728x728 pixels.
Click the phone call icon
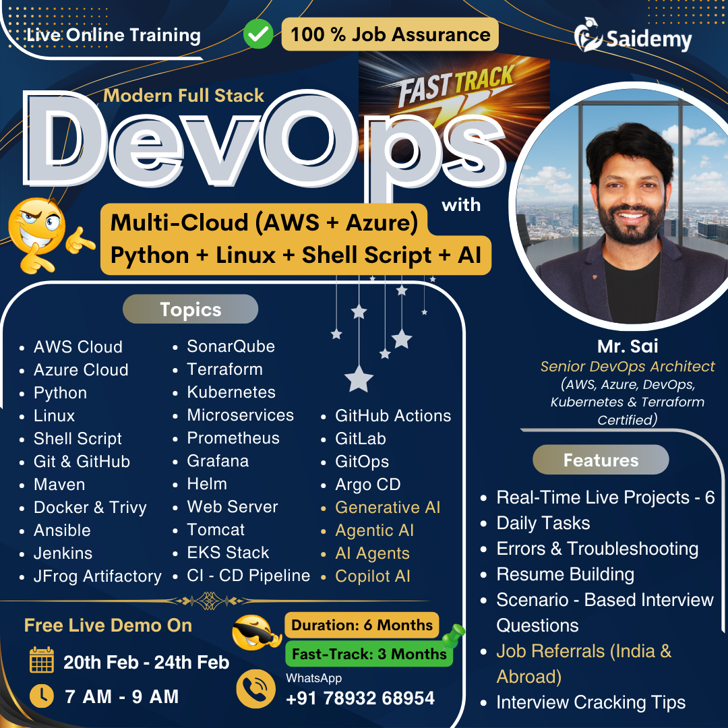pyautogui.click(x=256, y=688)
